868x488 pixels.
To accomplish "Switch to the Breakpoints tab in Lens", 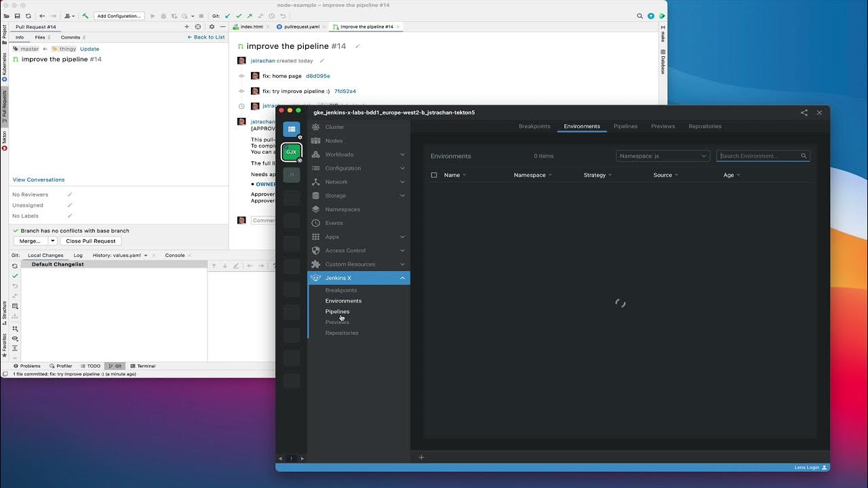I will tap(534, 126).
